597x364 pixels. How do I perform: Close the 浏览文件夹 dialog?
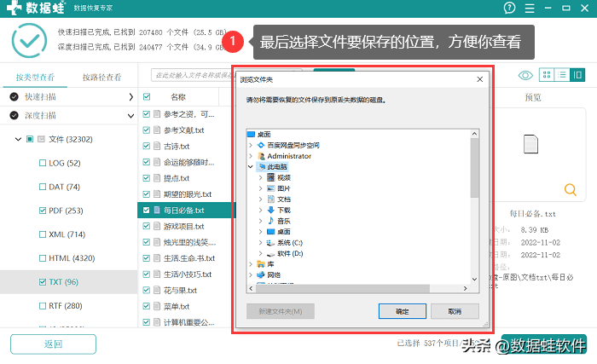click(x=479, y=79)
